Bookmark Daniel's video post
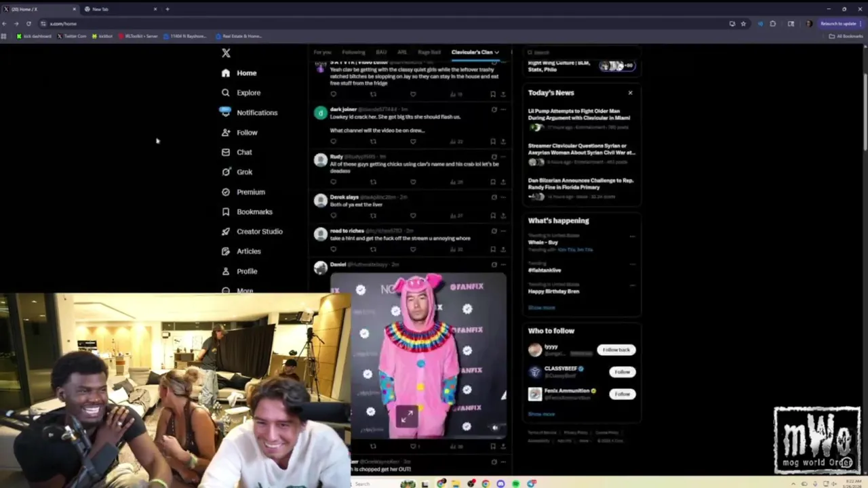 click(493, 446)
